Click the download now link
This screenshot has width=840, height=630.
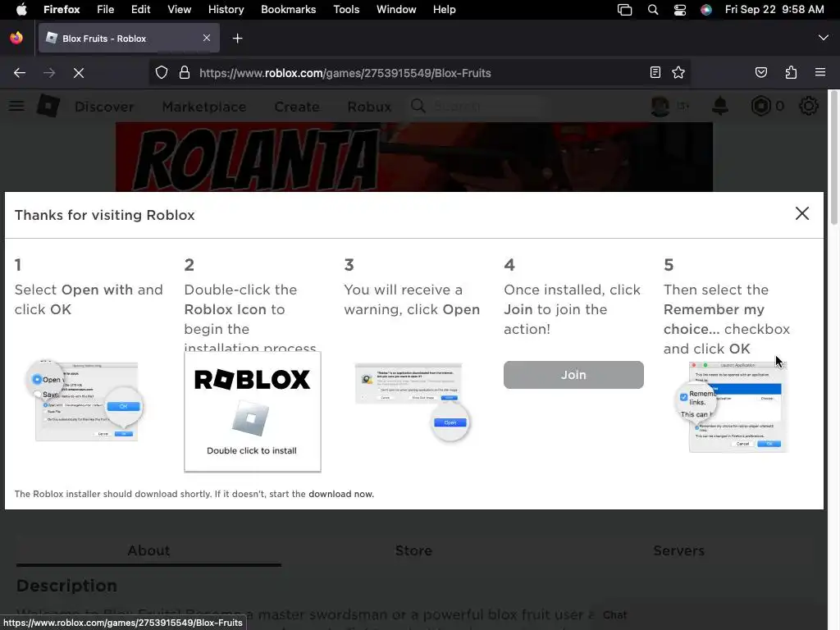(340, 494)
